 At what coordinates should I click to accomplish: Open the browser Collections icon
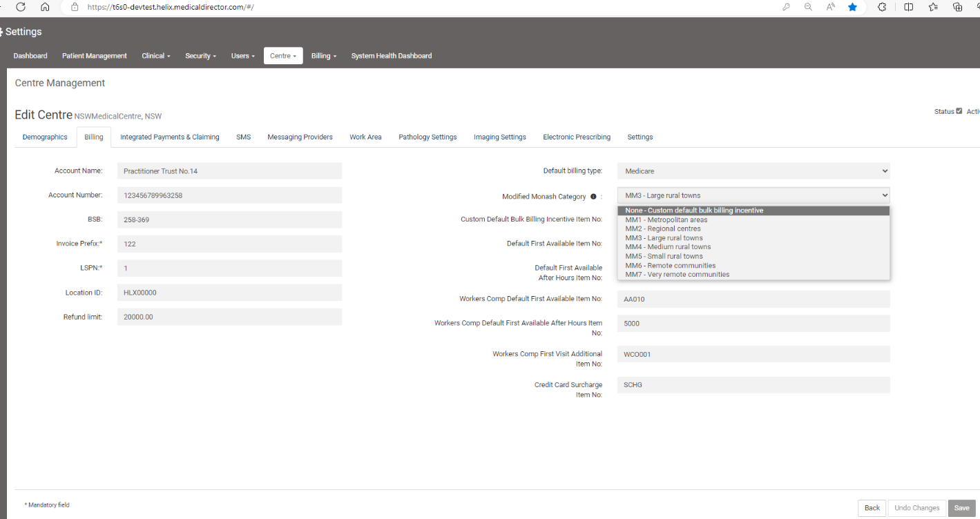click(x=957, y=7)
